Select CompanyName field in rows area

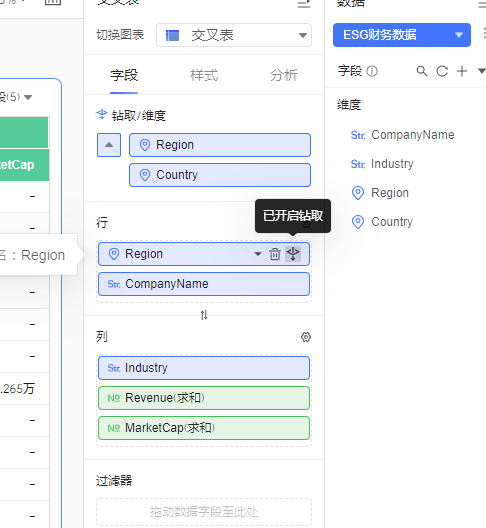click(204, 284)
